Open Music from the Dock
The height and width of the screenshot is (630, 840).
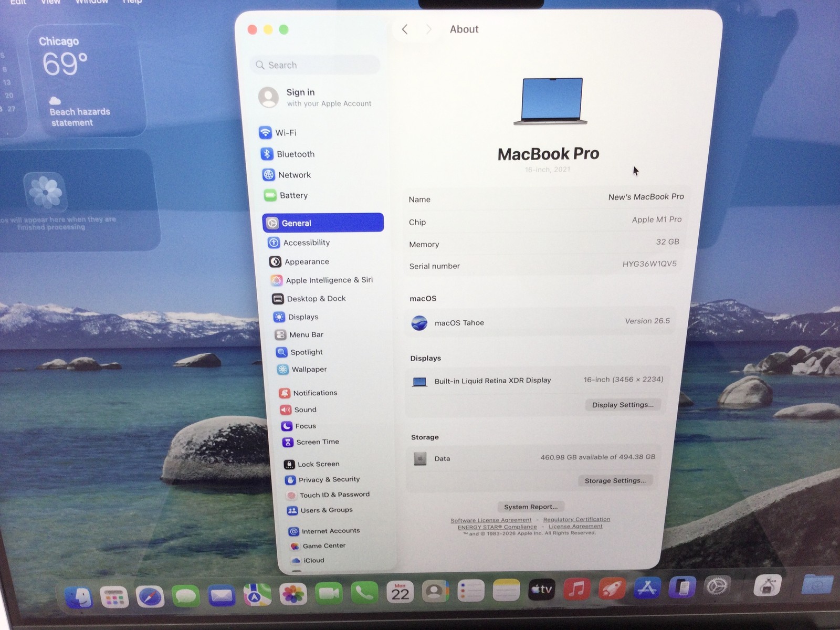point(577,589)
